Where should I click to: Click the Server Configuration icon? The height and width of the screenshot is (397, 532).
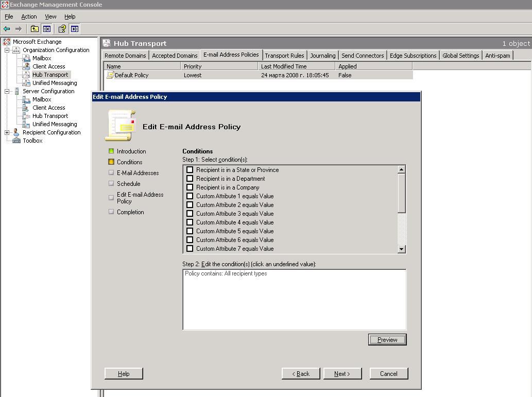pos(16,91)
